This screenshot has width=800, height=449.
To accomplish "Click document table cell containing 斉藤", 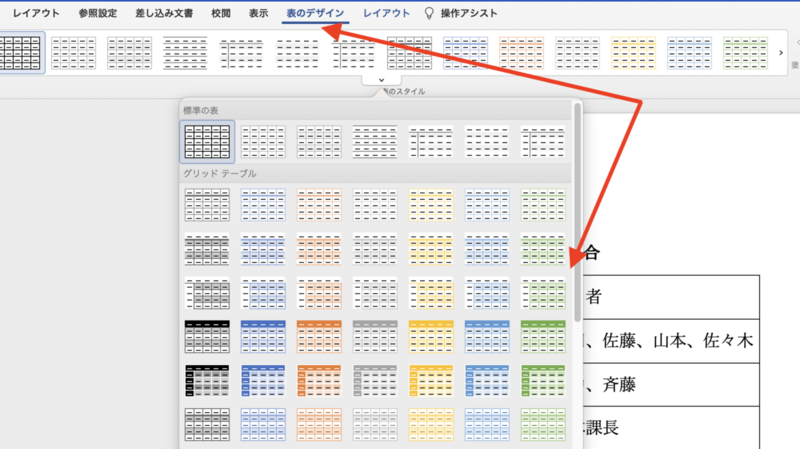I will 671,385.
